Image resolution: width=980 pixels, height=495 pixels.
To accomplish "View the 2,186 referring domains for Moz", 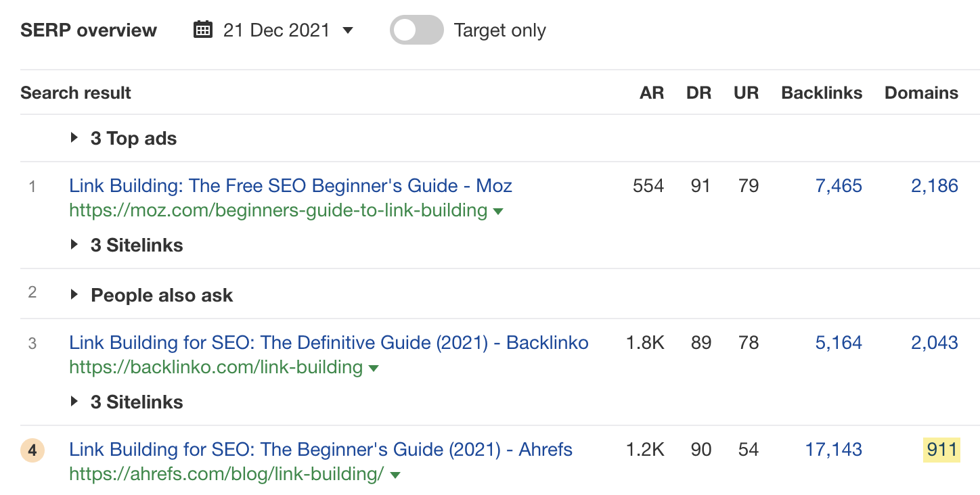I will (934, 186).
